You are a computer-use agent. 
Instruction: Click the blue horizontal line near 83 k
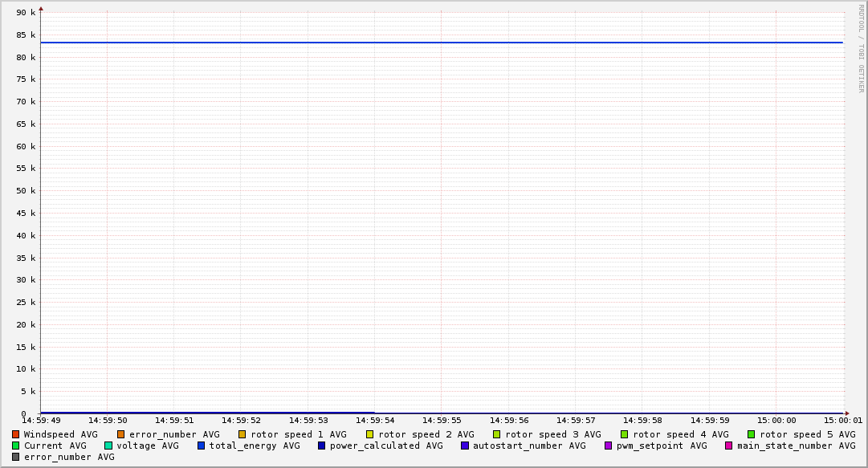click(442, 43)
